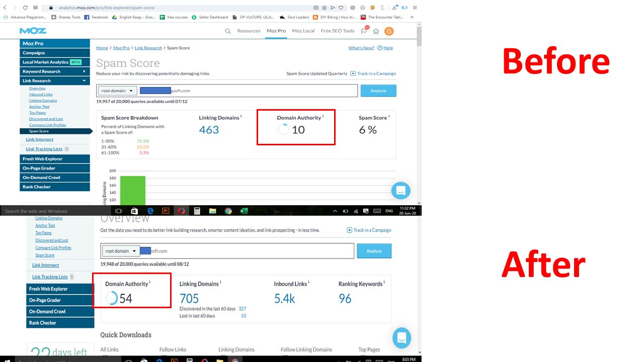Open Free SEO Tools in the top navigation

(x=338, y=31)
